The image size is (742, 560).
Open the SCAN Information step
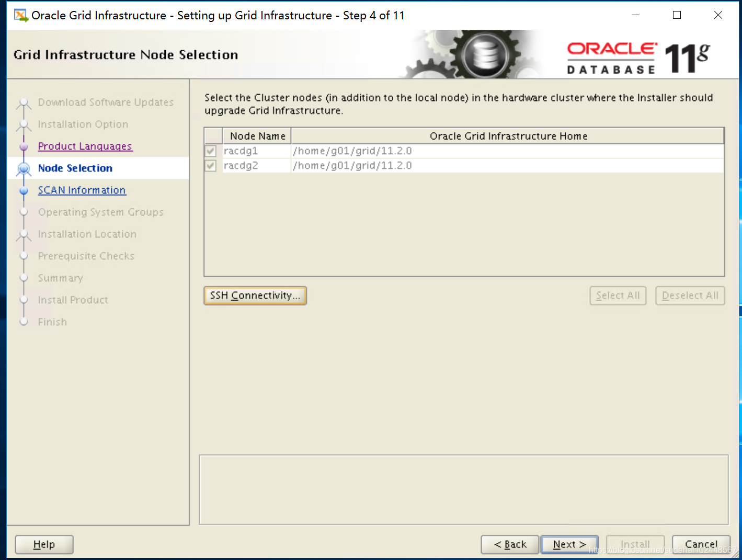tap(82, 190)
